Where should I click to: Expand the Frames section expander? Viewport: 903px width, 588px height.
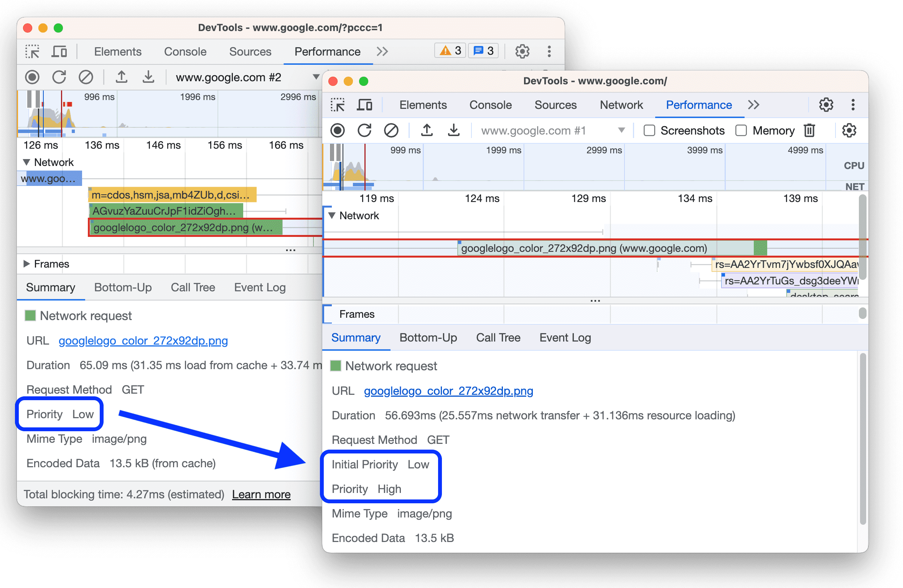[28, 264]
